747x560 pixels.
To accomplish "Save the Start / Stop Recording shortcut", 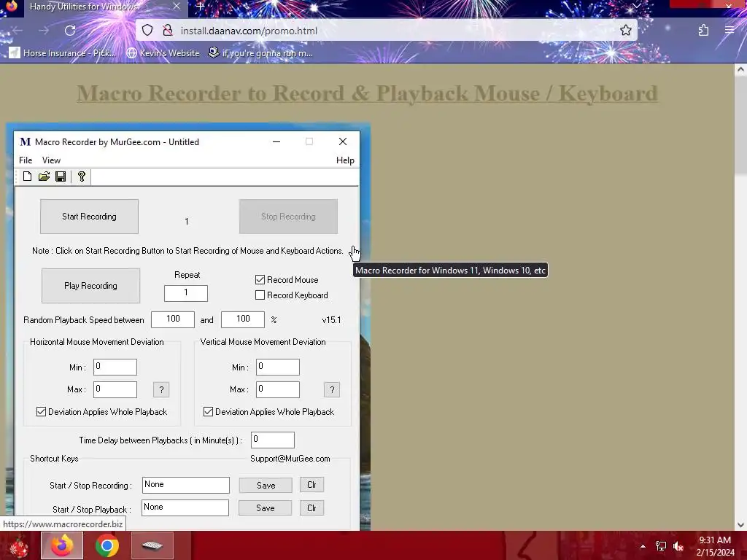I will tap(266, 485).
